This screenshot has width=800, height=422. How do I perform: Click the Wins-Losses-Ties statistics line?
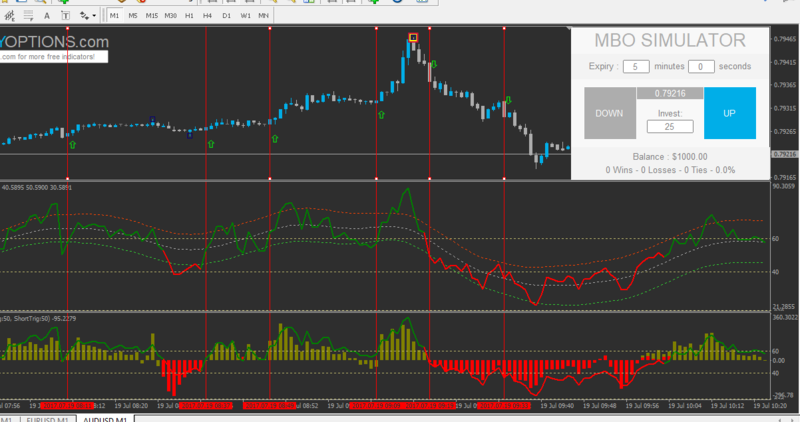click(670, 170)
